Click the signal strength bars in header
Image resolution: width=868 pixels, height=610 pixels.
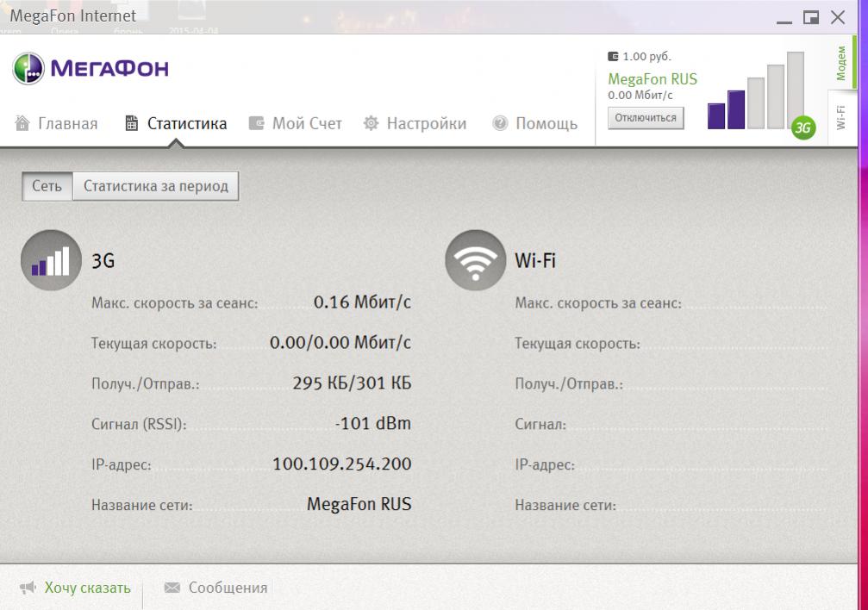[x=756, y=90]
